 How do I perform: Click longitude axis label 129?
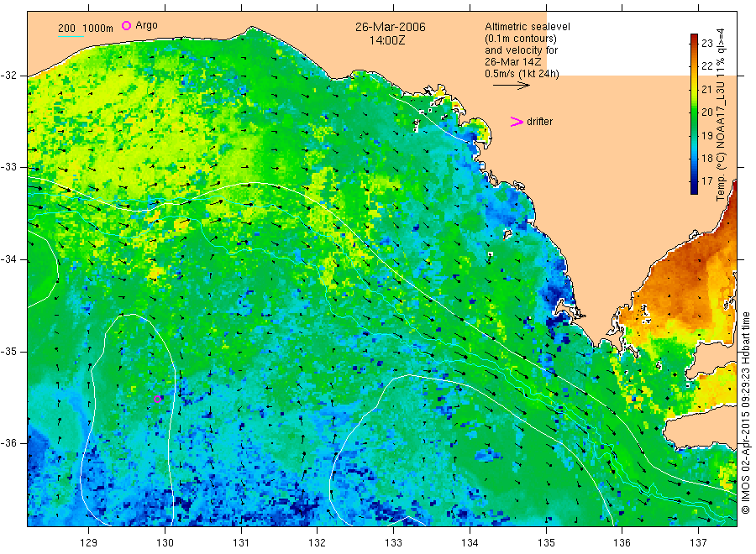pyautogui.click(x=89, y=543)
